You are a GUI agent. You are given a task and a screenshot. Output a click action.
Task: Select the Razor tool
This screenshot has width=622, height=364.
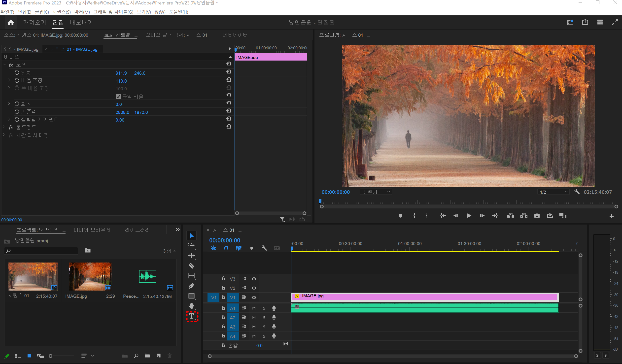191,266
